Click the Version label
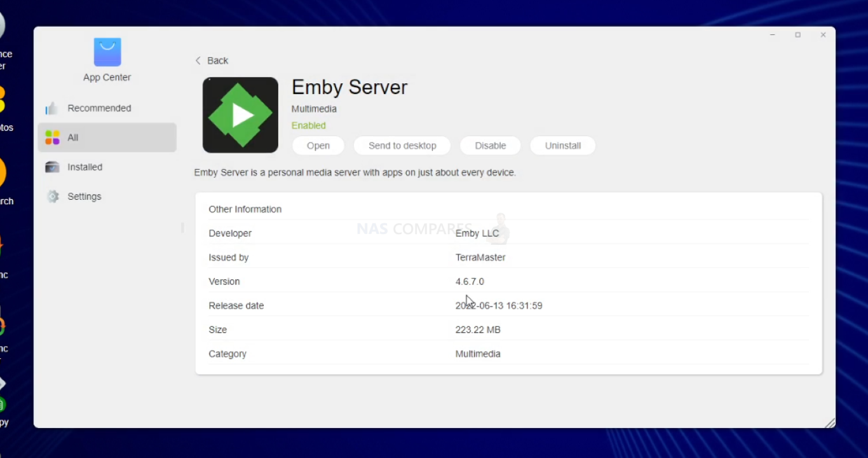868x458 pixels. (224, 281)
